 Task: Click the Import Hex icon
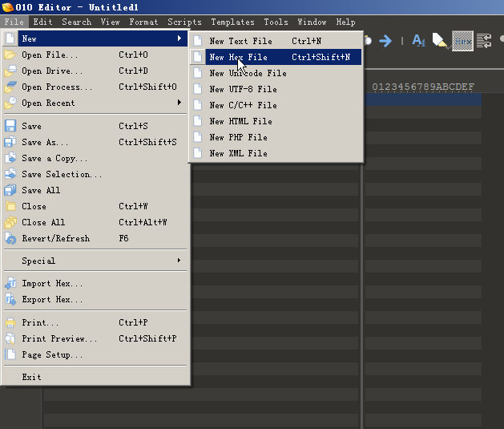click(10, 283)
